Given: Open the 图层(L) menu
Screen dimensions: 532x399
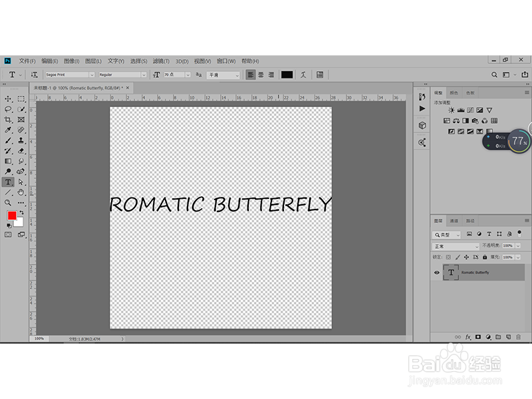Looking at the screenshot, I should [x=93, y=61].
